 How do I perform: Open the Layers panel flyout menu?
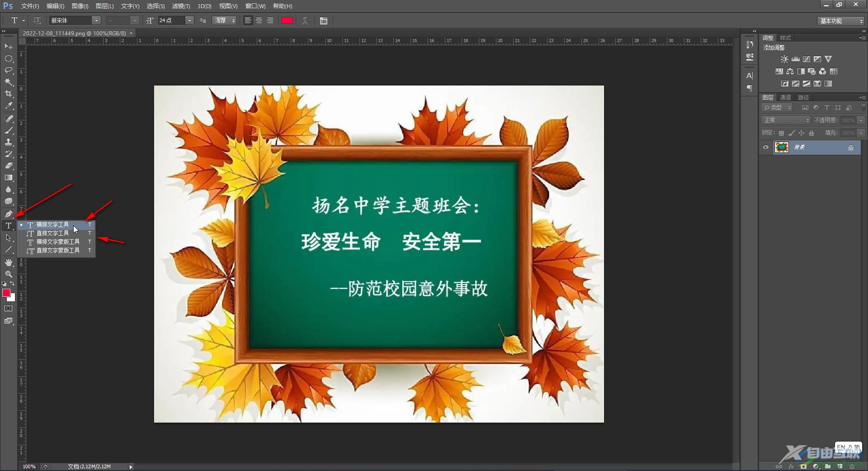pos(862,97)
